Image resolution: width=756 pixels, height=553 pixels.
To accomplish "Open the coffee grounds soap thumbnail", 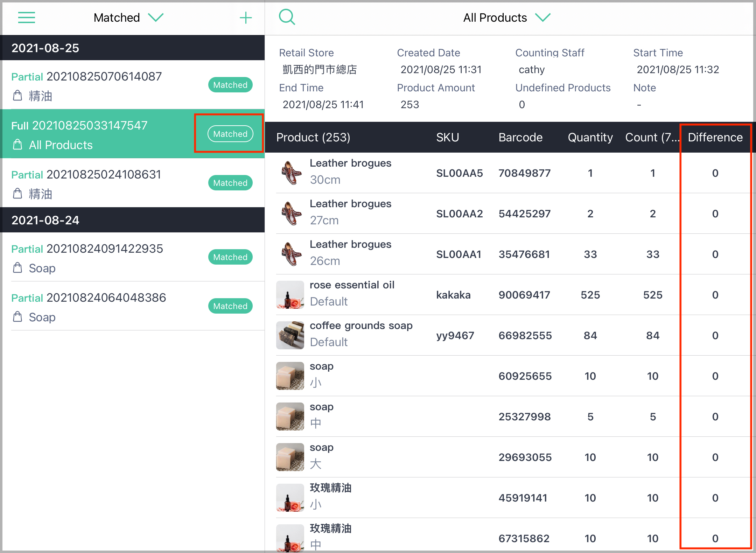I will coord(290,335).
